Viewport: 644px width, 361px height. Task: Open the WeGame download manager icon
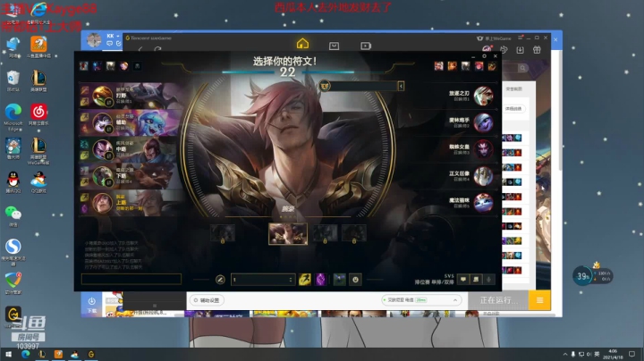coord(520,50)
